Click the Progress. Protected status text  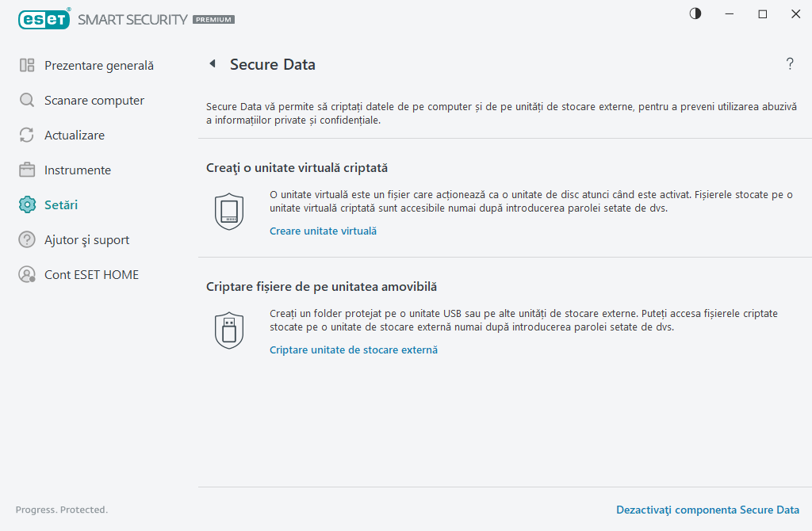62,510
